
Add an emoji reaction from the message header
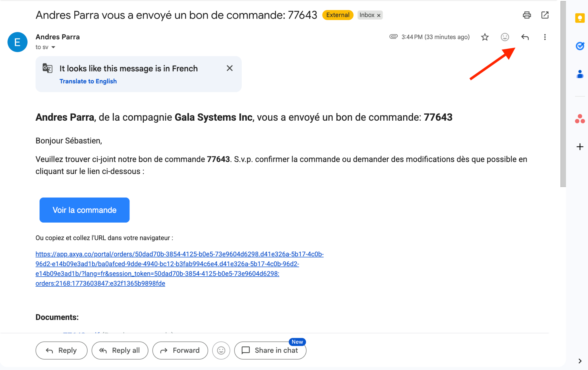pos(504,37)
